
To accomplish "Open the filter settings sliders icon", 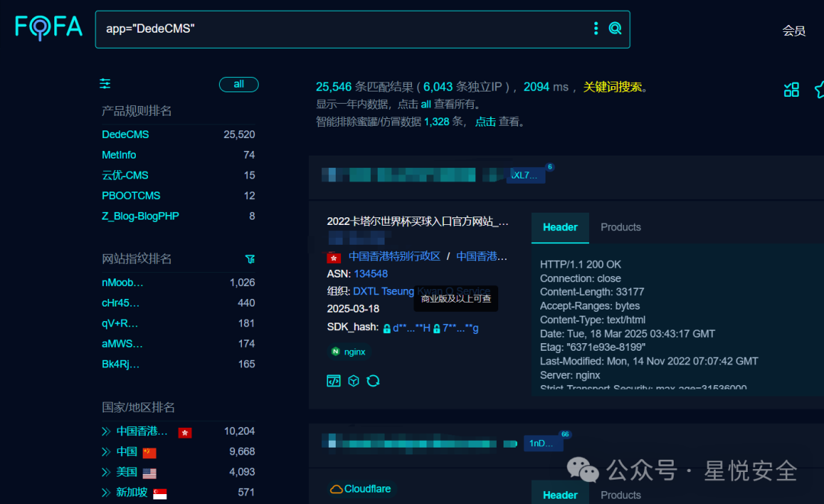I will [105, 83].
